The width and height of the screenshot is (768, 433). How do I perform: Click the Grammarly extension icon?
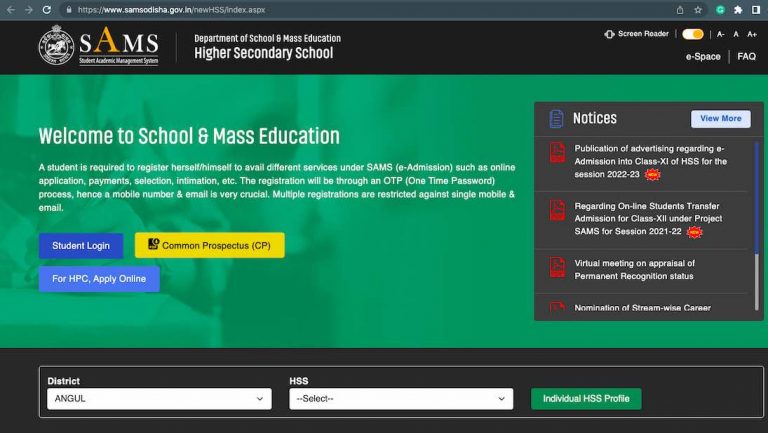pyautogui.click(x=719, y=9)
